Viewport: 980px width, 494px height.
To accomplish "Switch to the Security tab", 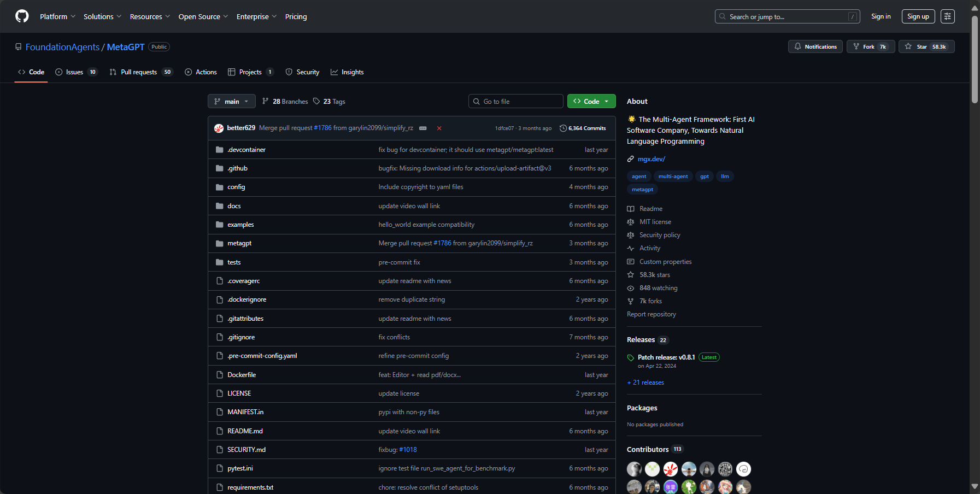I will coord(302,72).
